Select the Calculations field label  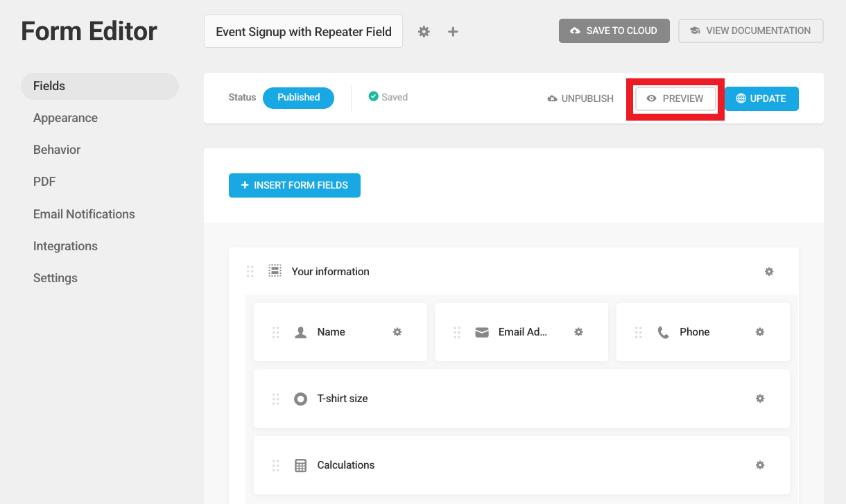pos(346,465)
